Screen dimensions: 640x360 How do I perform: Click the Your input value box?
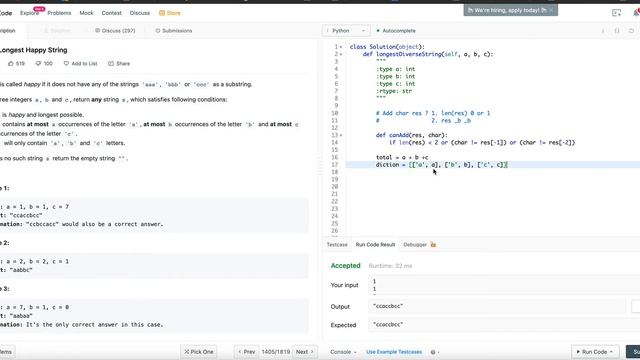[504, 285]
